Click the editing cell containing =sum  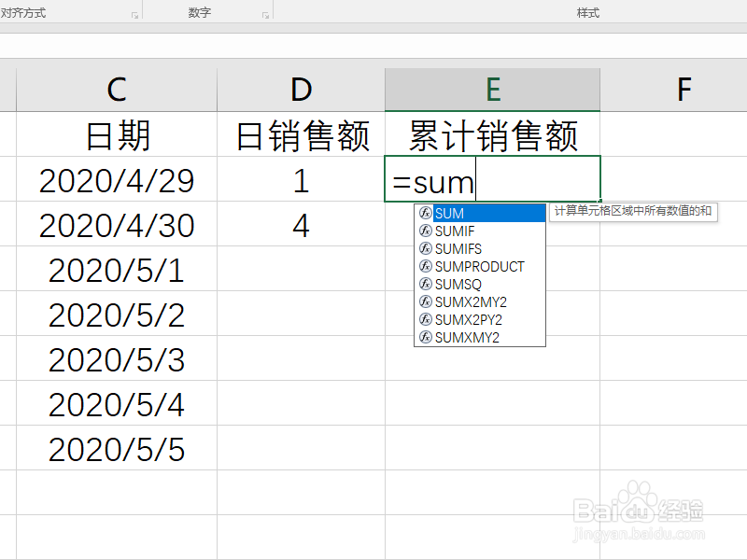[x=493, y=179]
